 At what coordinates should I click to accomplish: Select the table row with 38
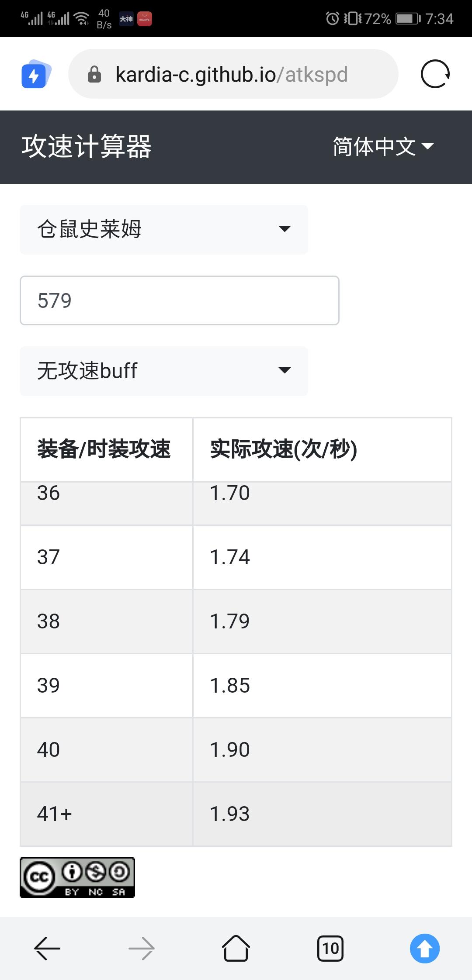(236, 621)
